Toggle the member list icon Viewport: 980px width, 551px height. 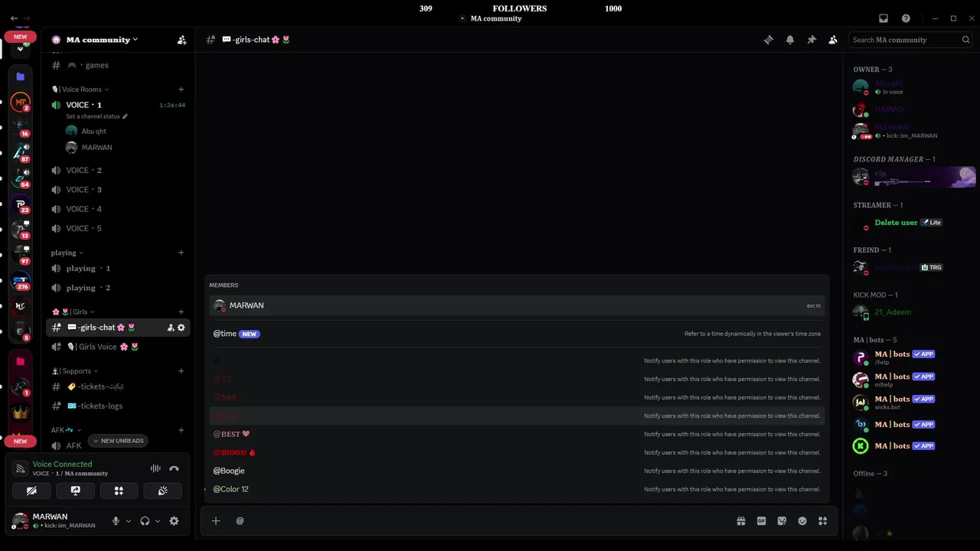tap(833, 40)
